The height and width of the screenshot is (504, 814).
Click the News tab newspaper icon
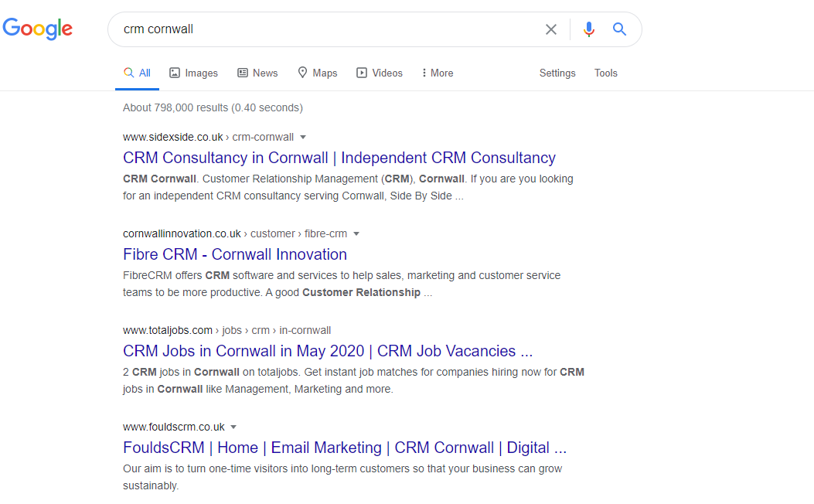pos(243,73)
